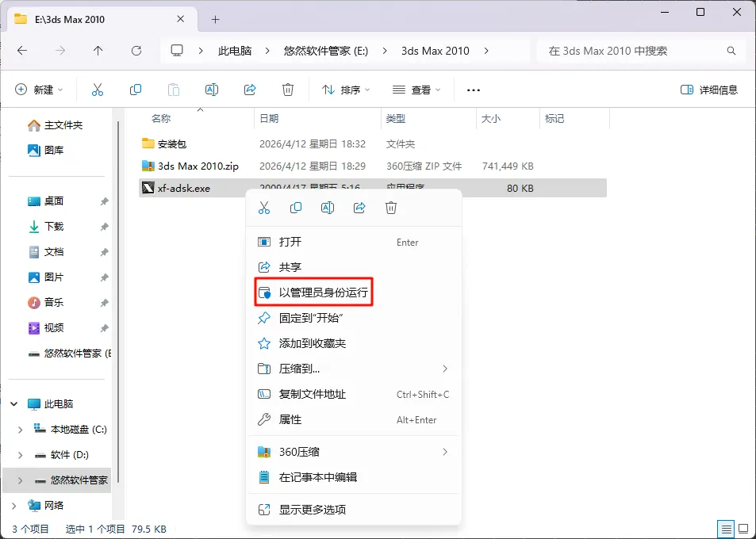
Task: Choose 打开 from the context menu
Action: click(x=354, y=242)
